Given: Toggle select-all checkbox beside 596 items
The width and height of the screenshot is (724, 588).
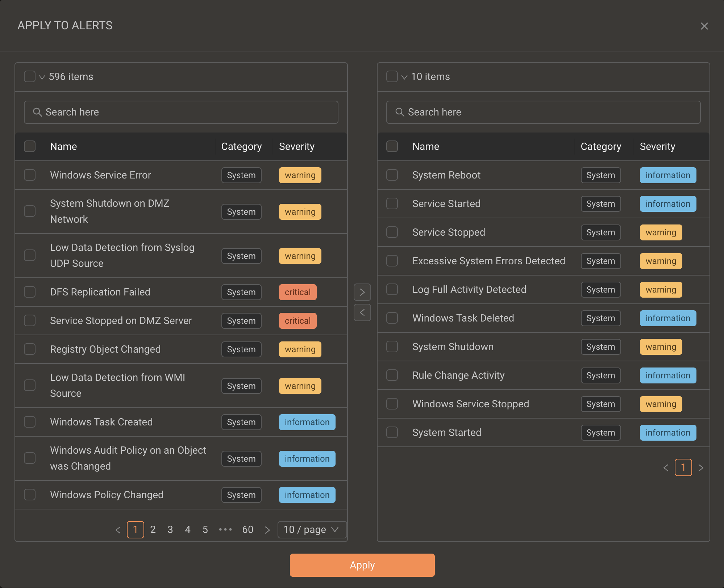Looking at the screenshot, I should pyautogui.click(x=30, y=76).
